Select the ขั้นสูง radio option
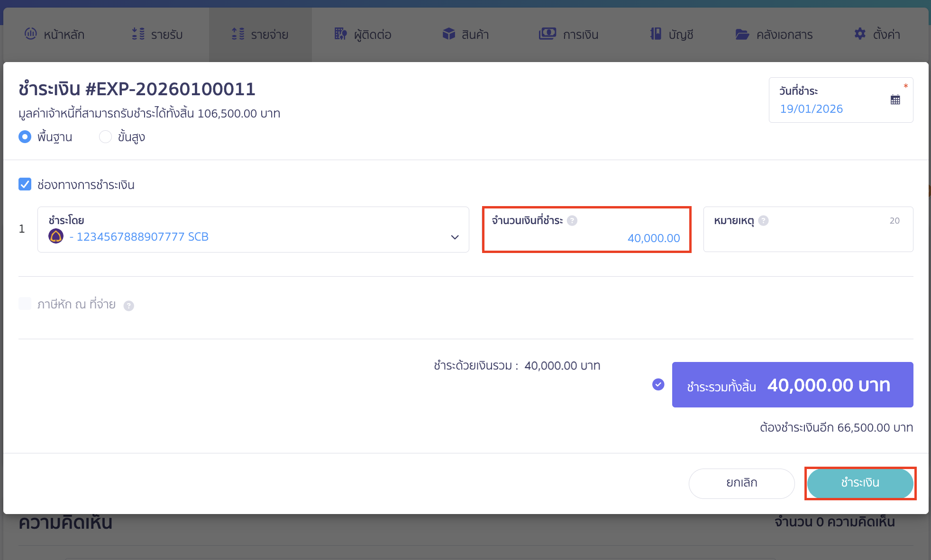Image resolution: width=931 pixels, height=560 pixels. coord(105,137)
